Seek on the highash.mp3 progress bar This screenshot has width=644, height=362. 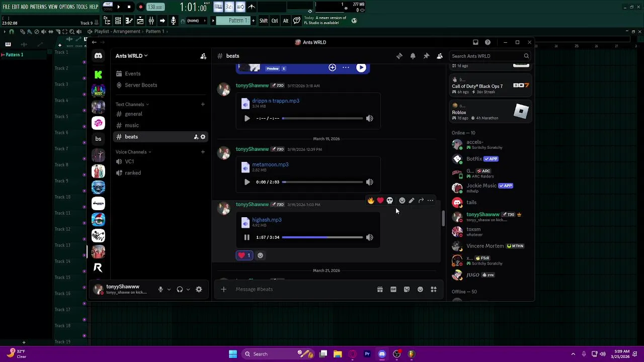322,237
